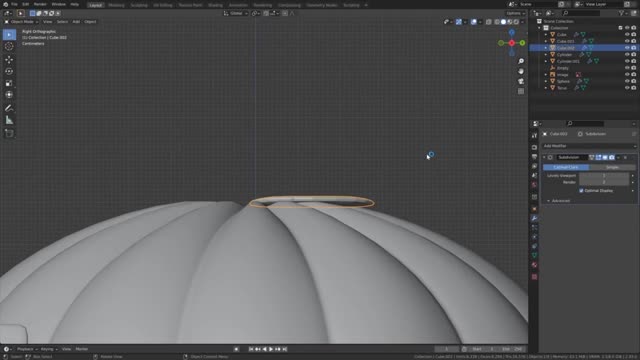The image size is (640, 360).
Task: Jump to the timeline end frame button
Action: (285, 349)
